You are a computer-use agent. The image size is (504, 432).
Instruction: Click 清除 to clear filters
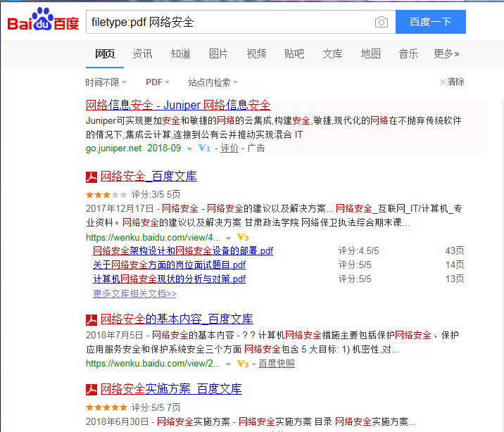coord(455,82)
